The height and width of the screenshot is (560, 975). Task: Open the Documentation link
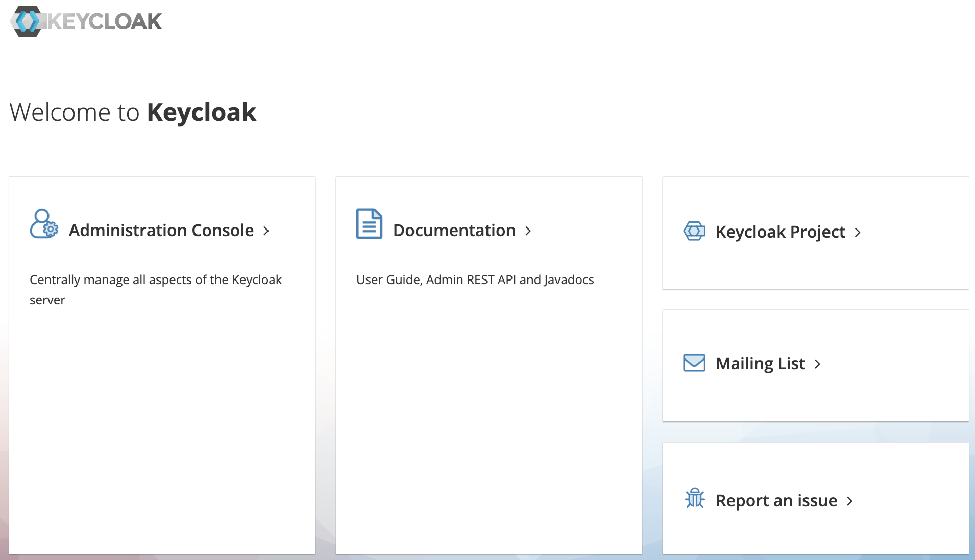[454, 231]
